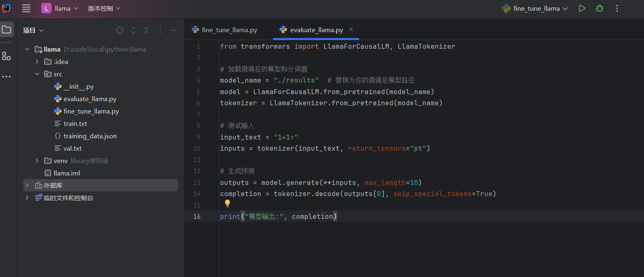Open the fine_tune_llama run configuration dropdown
The height and width of the screenshot is (277, 644).
click(535, 8)
